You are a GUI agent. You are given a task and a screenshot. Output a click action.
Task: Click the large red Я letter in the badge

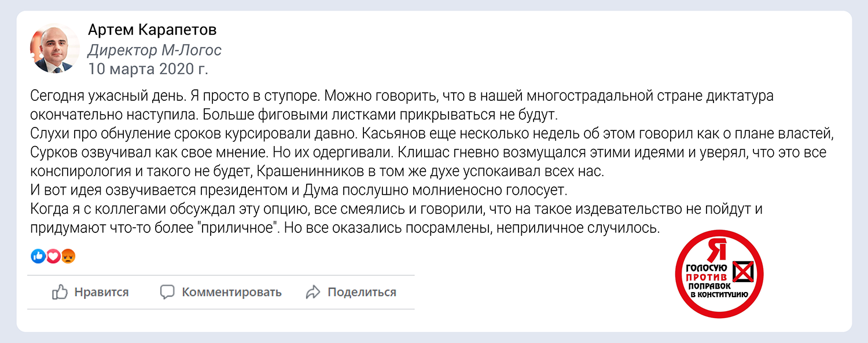click(718, 250)
